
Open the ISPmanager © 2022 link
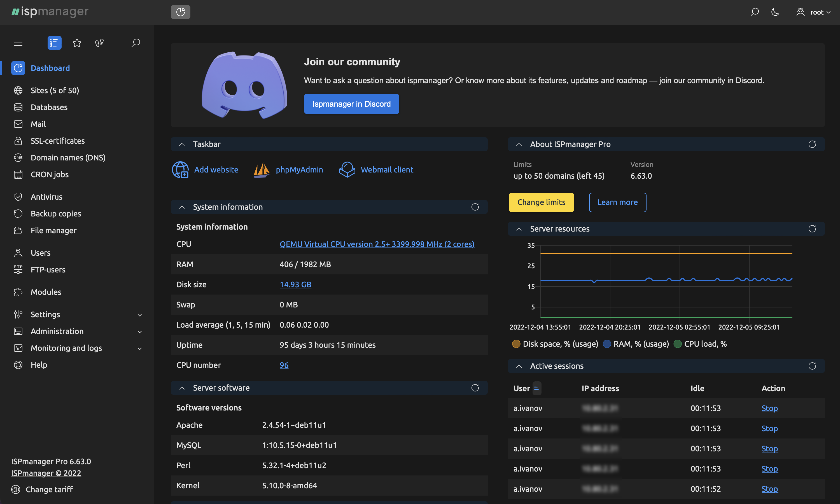(46, 473)
